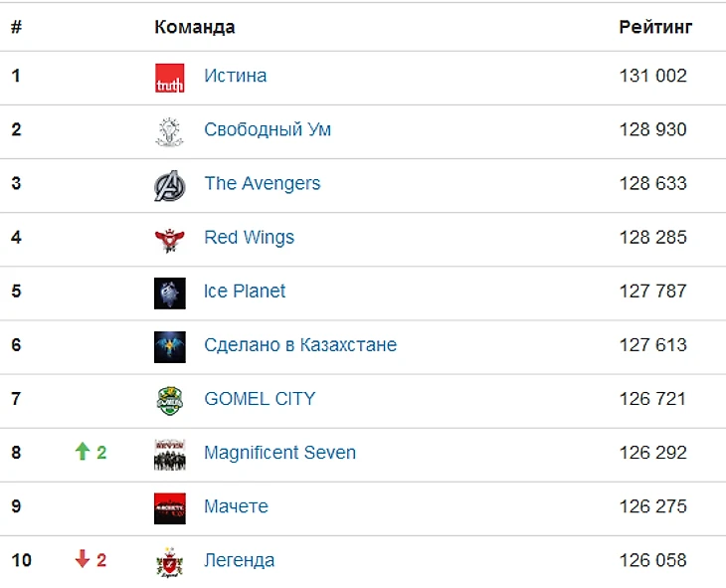Click the Red Wings winged emblem

coord(169,240)
